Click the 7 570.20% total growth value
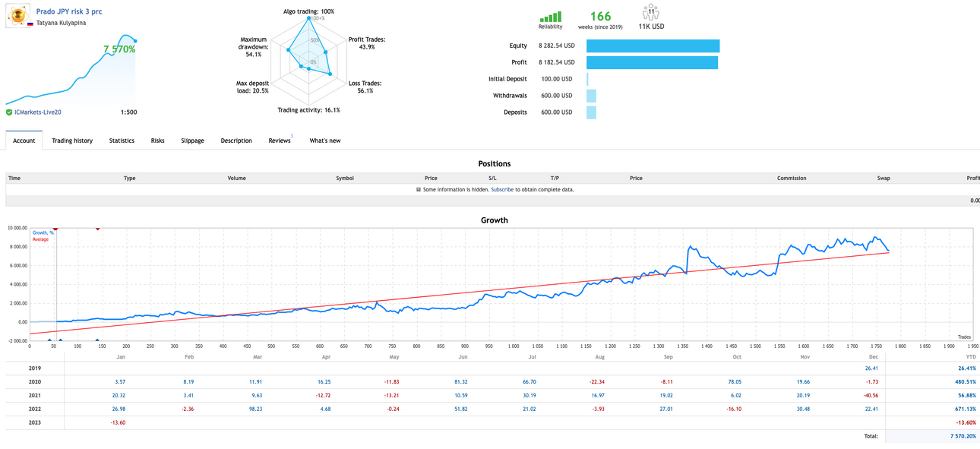980x449 pixels. tap(963, 436)
